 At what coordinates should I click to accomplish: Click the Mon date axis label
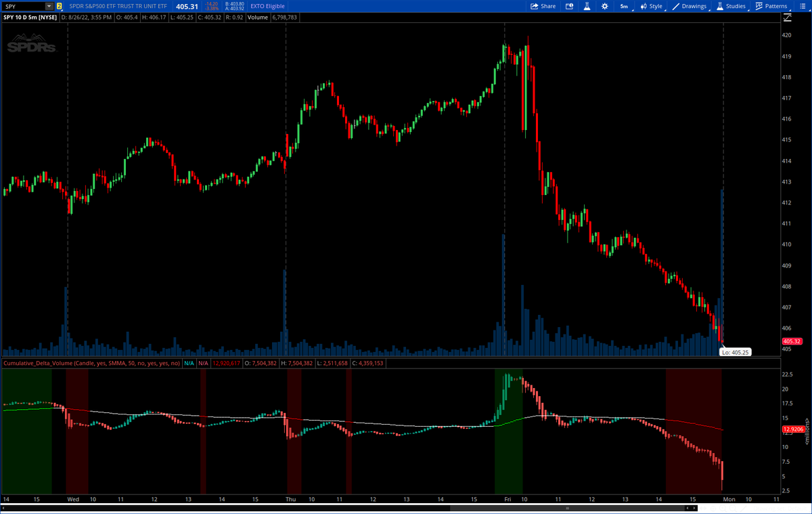[x=729, y=499]
